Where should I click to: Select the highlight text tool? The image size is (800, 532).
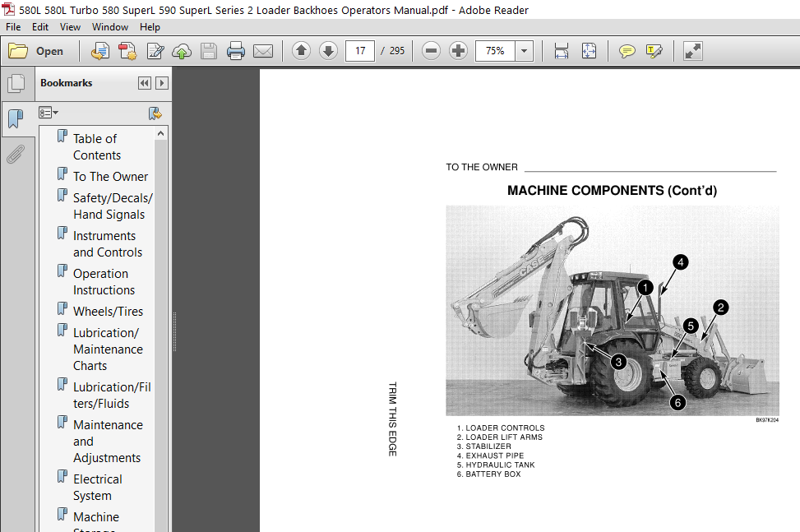(654, 51)
